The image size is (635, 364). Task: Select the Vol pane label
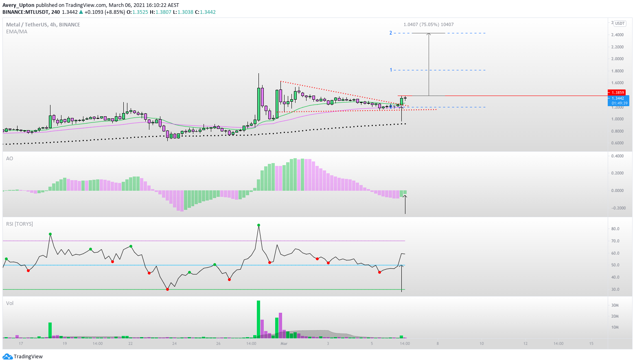tap(10, 303)
